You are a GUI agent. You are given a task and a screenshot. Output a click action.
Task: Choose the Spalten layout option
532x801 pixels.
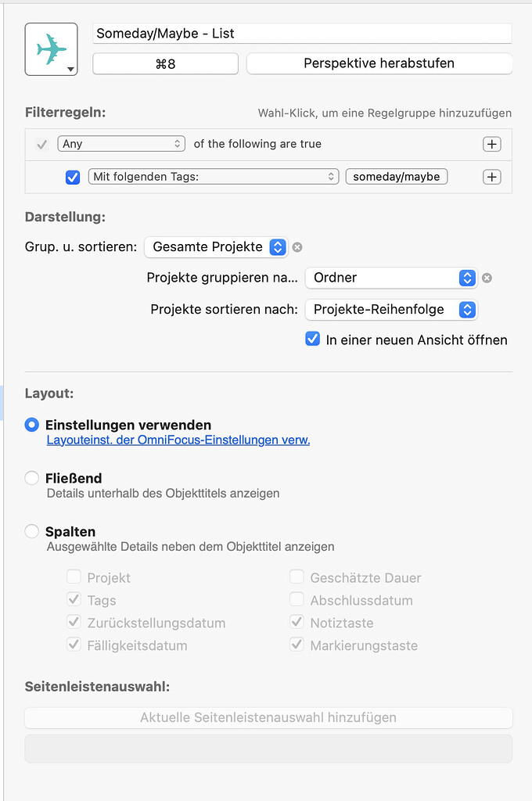point(31,530)
